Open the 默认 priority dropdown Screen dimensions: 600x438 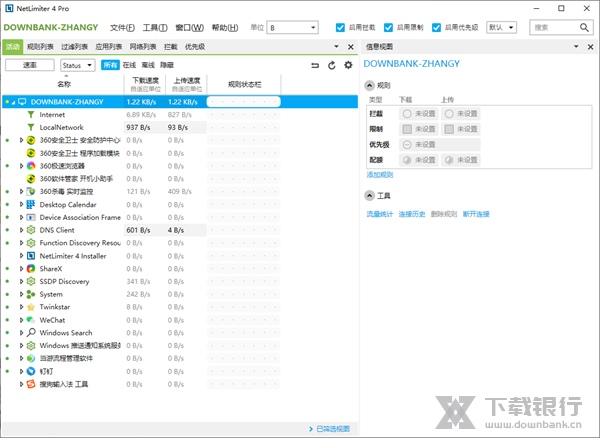point(501,28)
